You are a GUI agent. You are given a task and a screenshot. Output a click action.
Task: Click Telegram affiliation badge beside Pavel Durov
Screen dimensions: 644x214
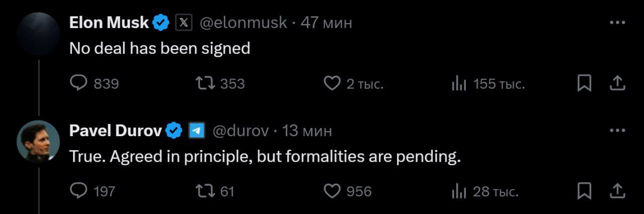click(x=197, y=131)
